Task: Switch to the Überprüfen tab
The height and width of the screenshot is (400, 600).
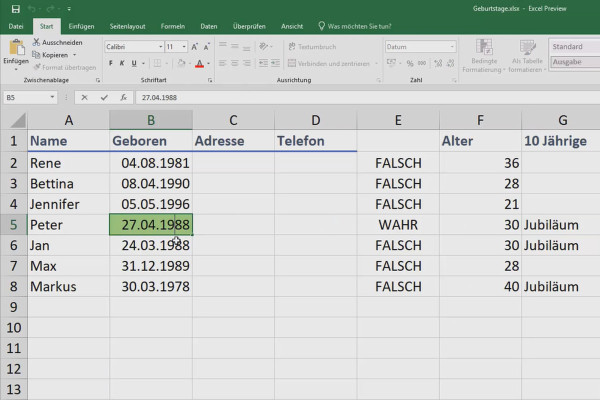Action: click(249, 26)
